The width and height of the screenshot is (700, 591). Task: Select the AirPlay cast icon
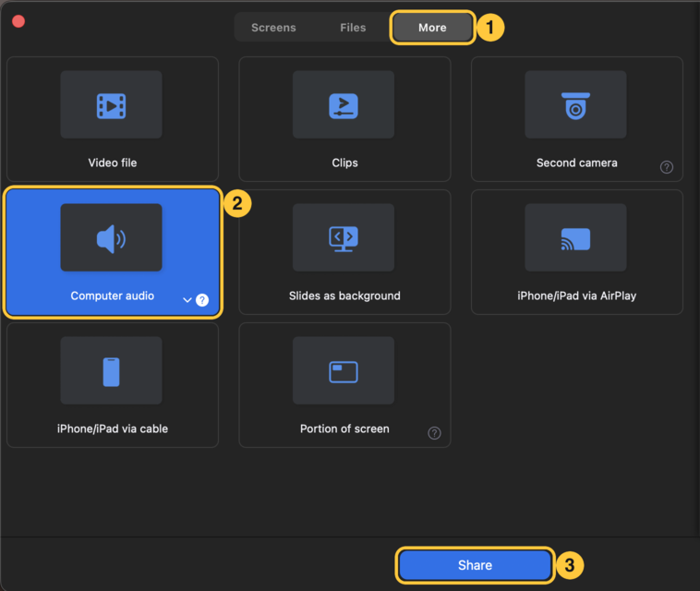pyautogui.click(x=575, y=239)
